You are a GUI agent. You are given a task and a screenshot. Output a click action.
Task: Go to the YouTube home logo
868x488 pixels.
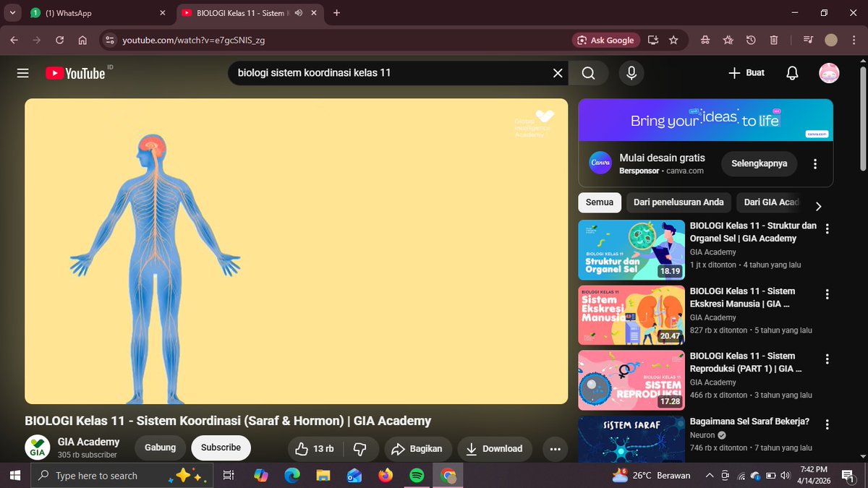click(75, 73)
